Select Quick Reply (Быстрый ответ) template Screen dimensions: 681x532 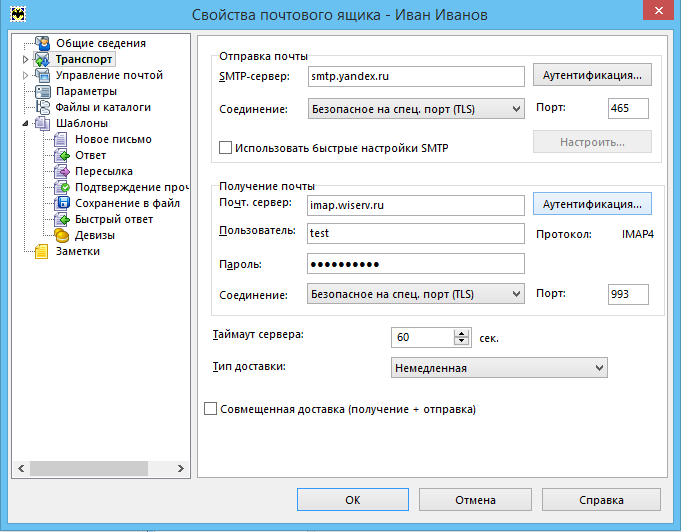click(113, 219)
